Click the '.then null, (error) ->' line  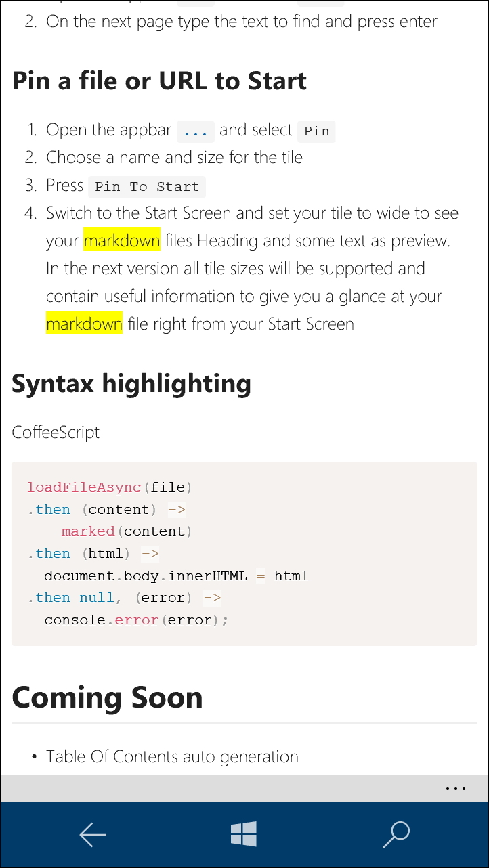tap(124, 597)
